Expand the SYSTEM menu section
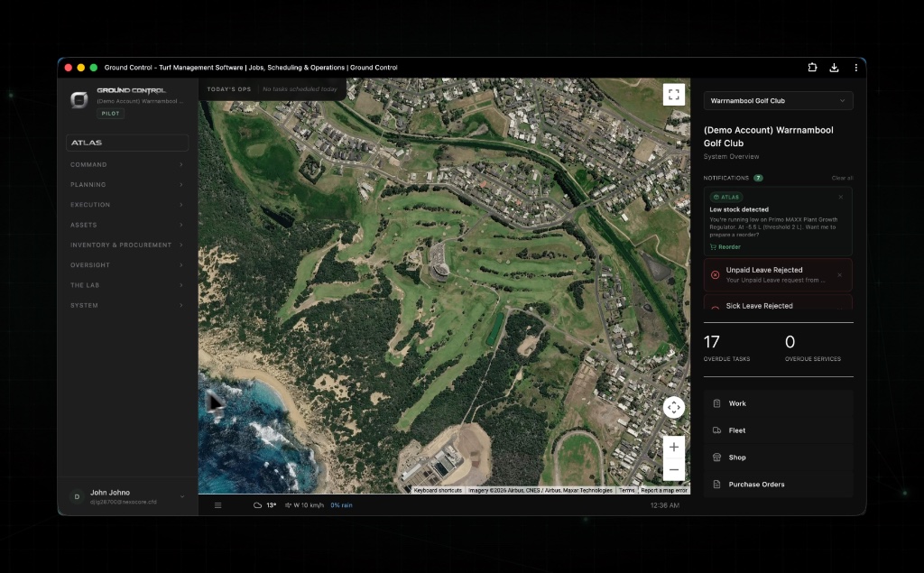 (x=126, y=305)
